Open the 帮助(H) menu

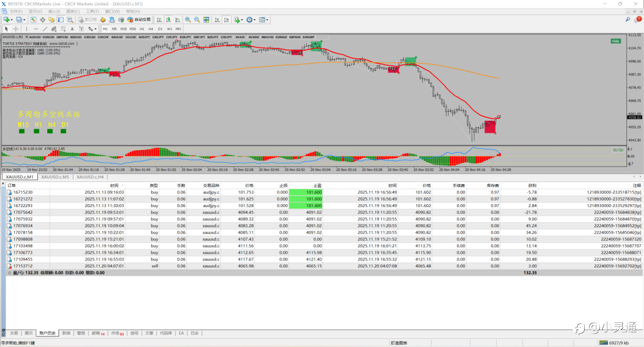point(133,11)
